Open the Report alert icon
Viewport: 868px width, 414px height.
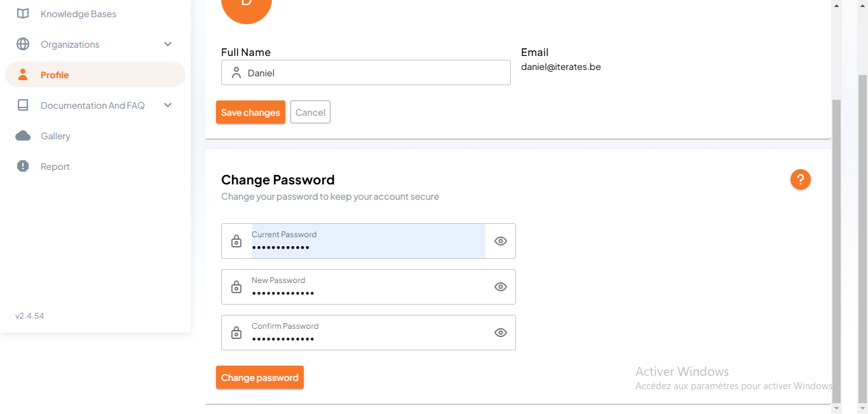23,166
